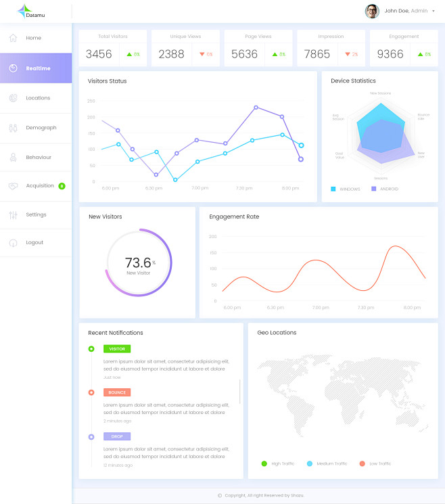
Task: Open the Acquisition menu item
Action: click(x=36, y=186)
